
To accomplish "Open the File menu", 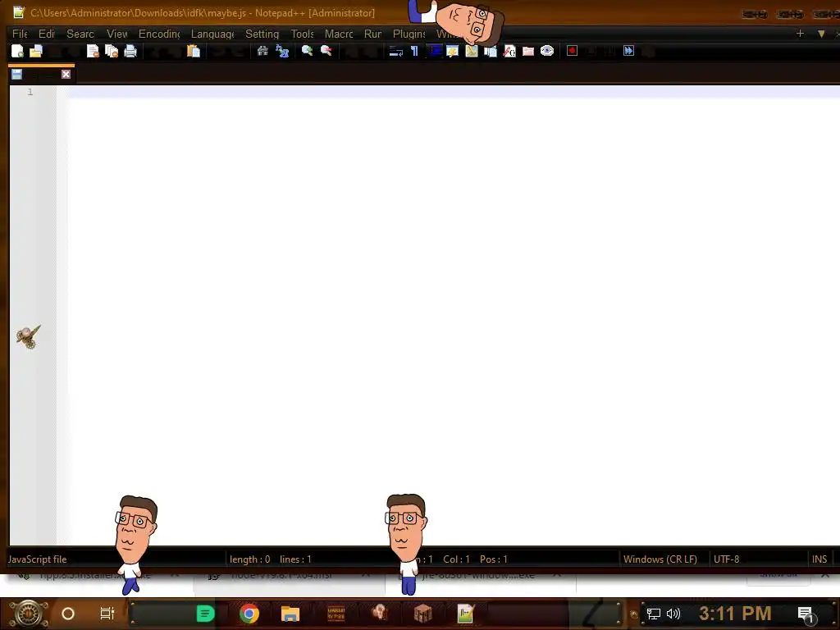I will (20, 34).
